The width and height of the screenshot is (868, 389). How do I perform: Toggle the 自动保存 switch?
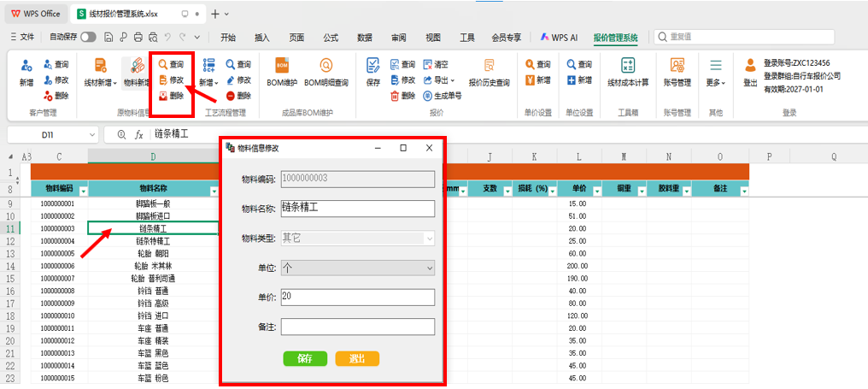click(88, 37)
